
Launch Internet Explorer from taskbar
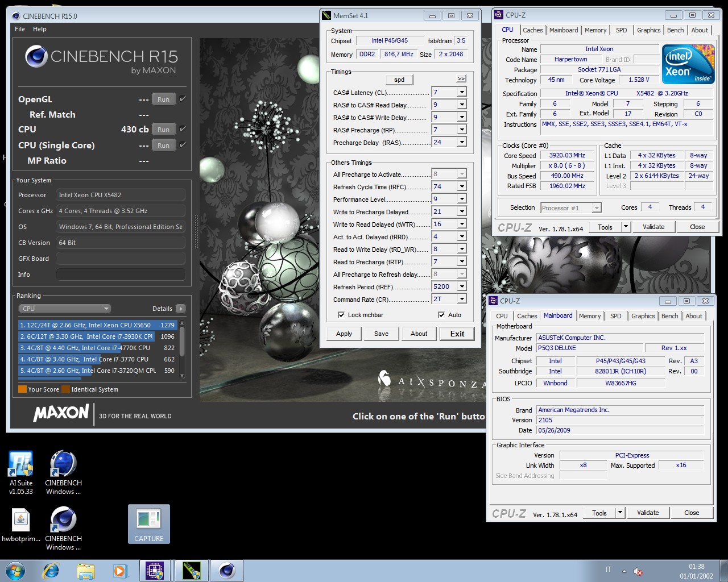pos(51,571)
